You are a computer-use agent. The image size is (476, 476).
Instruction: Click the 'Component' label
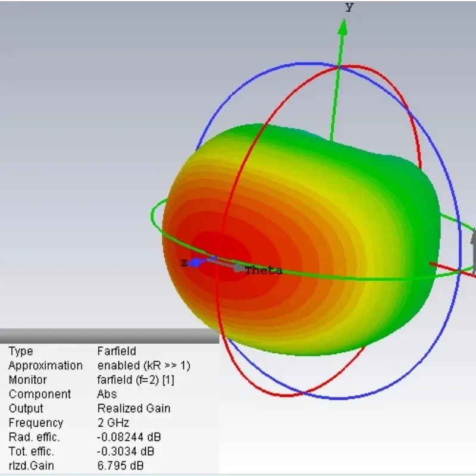point(40,394)
